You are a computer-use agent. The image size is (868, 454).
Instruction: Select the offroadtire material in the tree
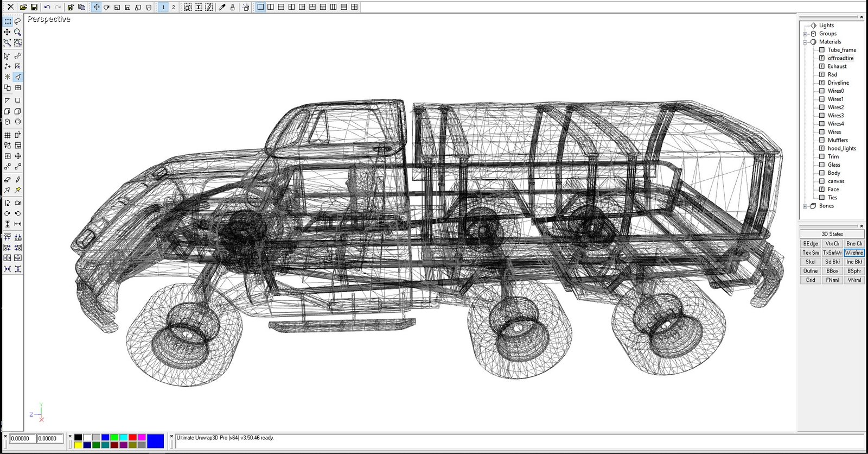(840, 58)
